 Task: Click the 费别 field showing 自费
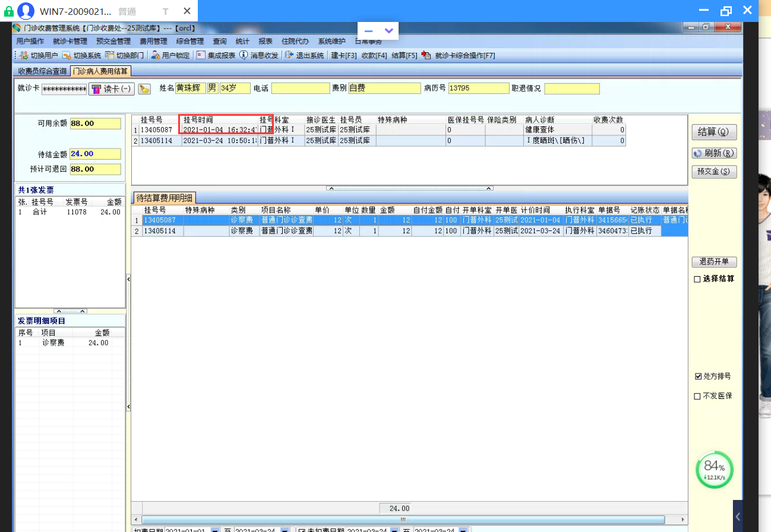click(384, 88)
